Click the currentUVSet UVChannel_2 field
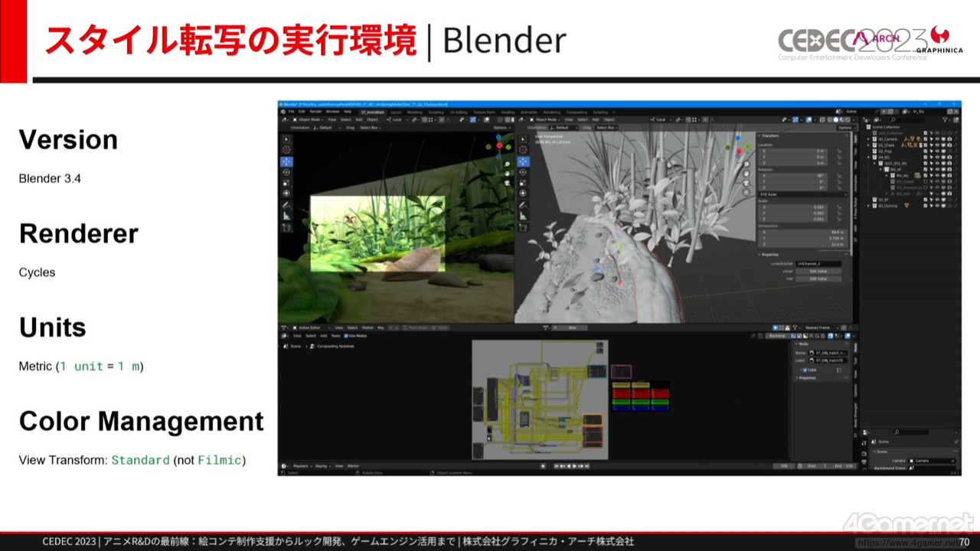This screenshot has width=980, height=551. (818, 264)
